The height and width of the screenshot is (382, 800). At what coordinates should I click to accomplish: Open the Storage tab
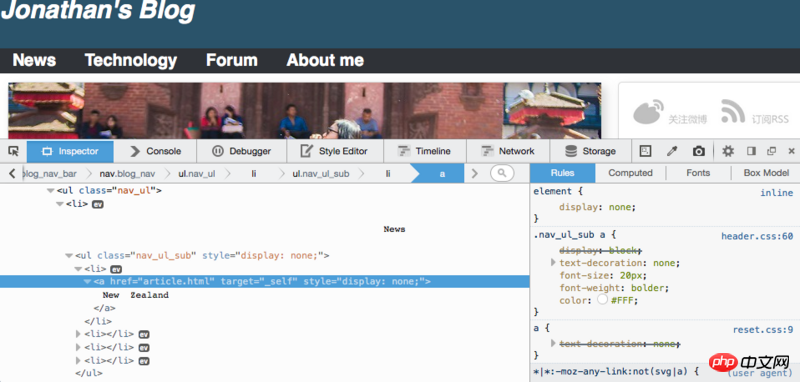coord(591,151)
